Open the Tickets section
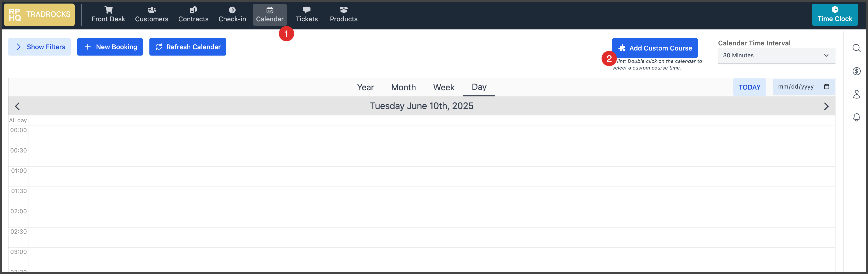Image resolution: width=868 pixels, height=274 pixels. point(307,15)
